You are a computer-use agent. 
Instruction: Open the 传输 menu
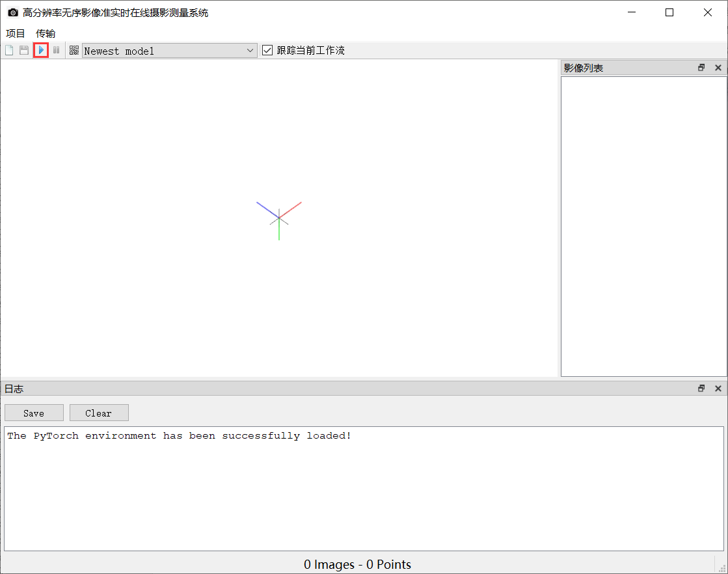(44, 33)
